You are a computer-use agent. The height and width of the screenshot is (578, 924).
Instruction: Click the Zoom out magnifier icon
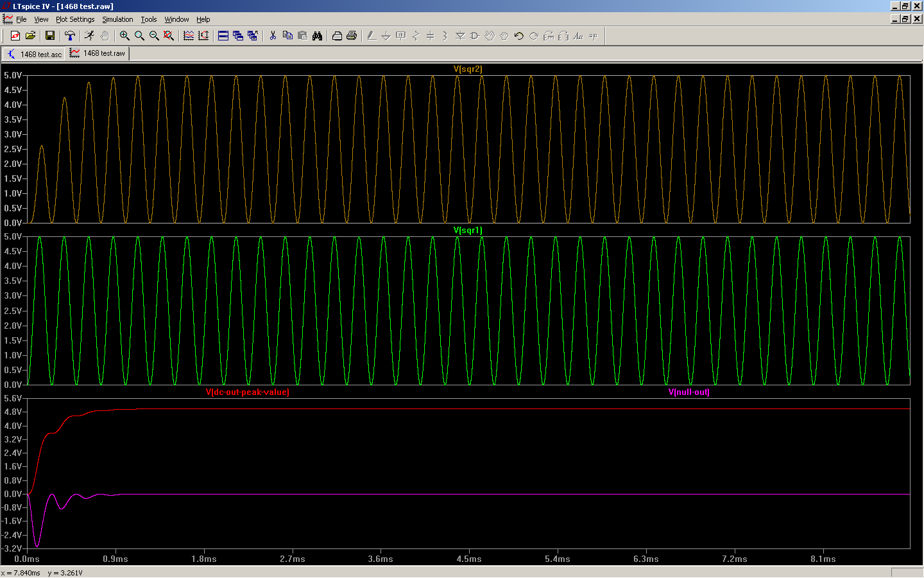tap(154, 36)
